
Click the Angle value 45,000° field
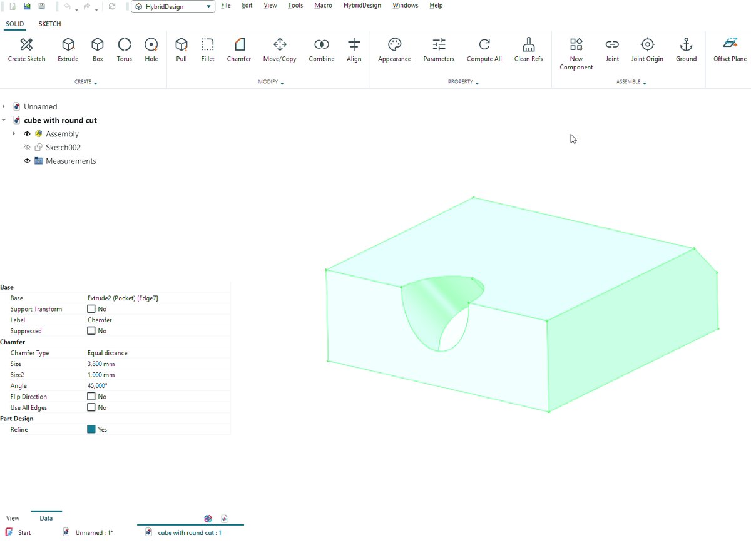(x=158, y=385)
